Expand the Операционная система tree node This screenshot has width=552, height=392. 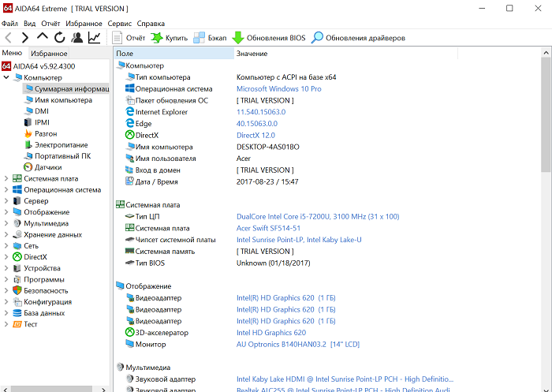[x=6, y=190]
